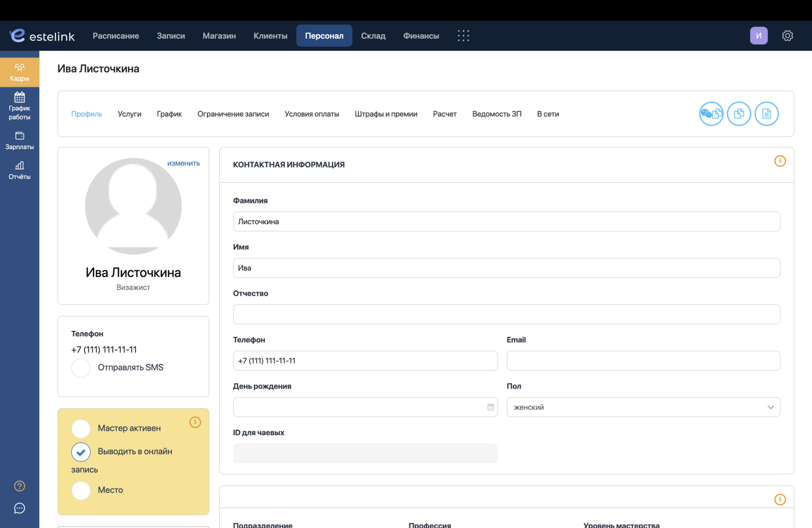Click the help question mark icon
Image resolution: width=812 pixels, height=528 pixels.
19,486
